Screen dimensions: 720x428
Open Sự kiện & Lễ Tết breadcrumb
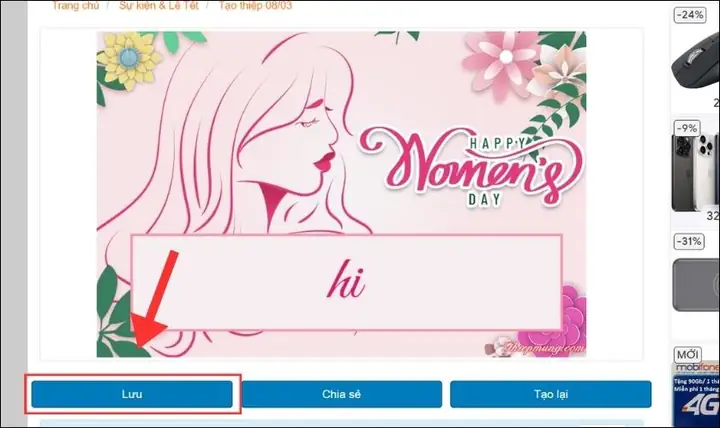click(159, 6)
